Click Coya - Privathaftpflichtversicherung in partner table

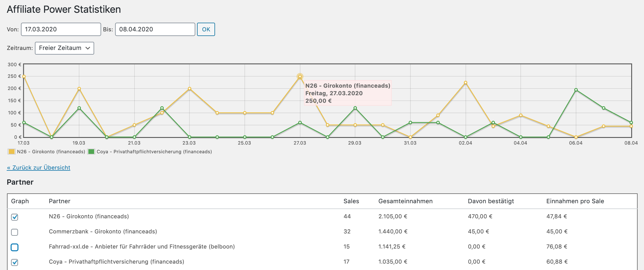(117, 262)
